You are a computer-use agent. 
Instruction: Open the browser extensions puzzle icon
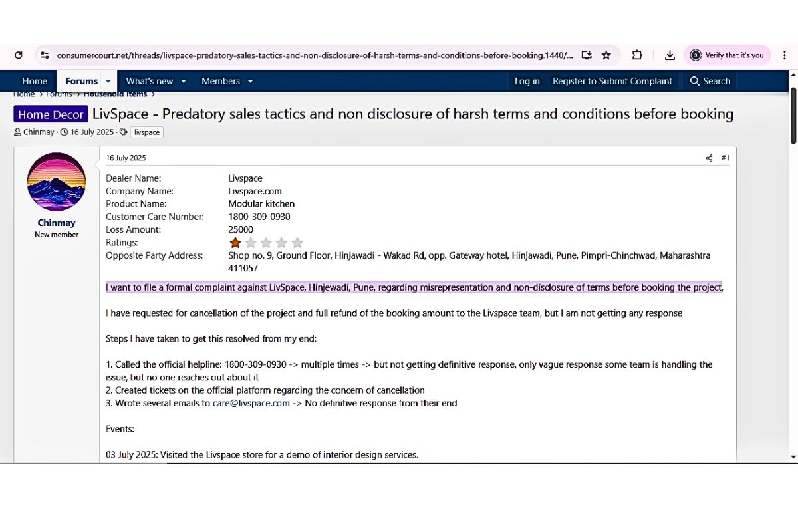point(637,55)
